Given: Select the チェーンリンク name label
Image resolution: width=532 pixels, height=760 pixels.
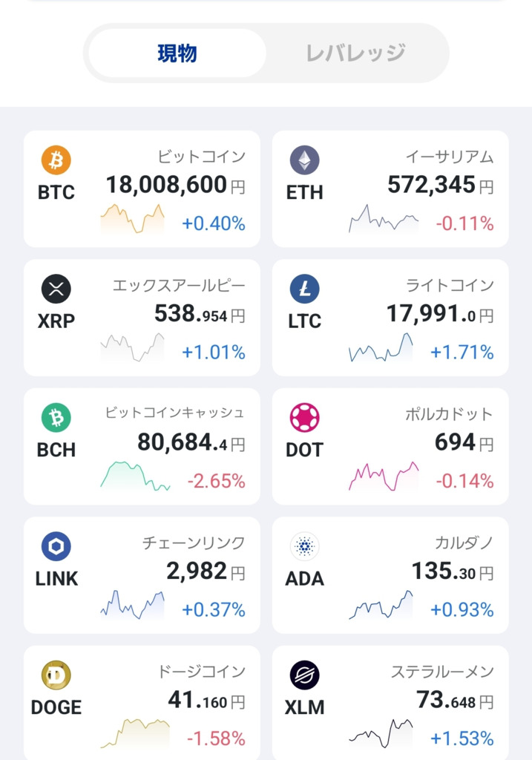Looking at the screenshot, I should (194, 544).
